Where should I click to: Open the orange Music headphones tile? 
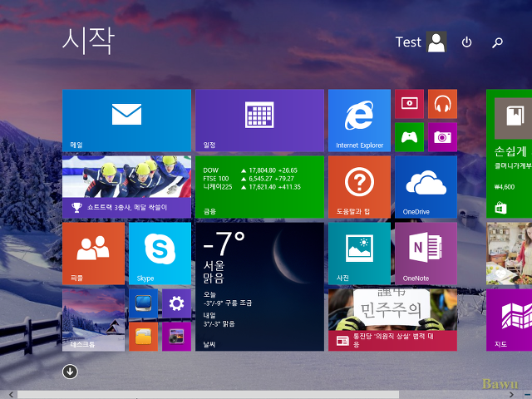pyautogui.click(x=442, y=104)
